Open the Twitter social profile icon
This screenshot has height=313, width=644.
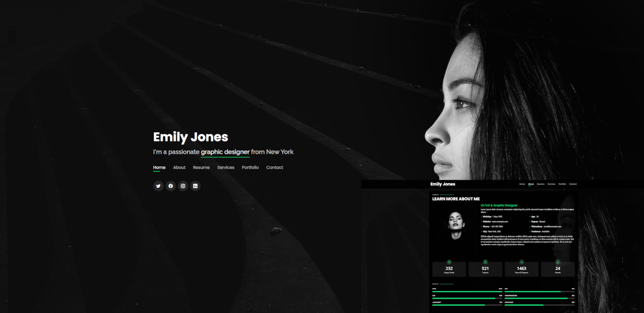point(158,186)
